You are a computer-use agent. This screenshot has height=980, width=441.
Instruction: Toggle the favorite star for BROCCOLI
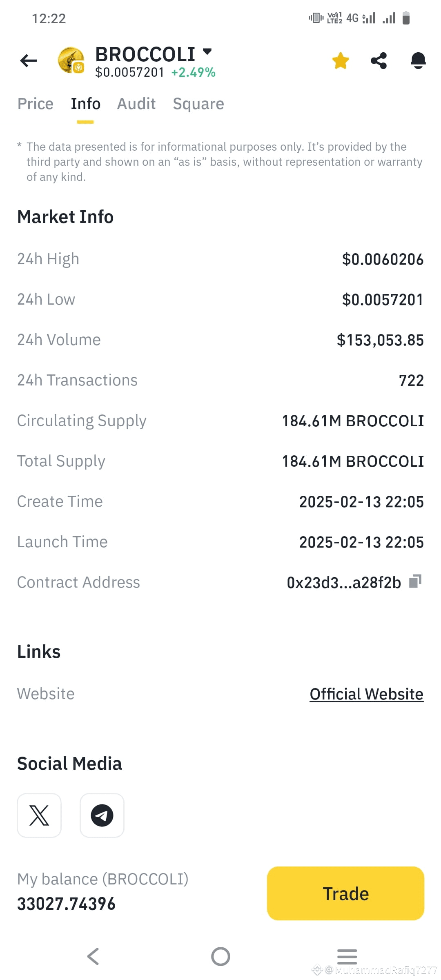340,60
